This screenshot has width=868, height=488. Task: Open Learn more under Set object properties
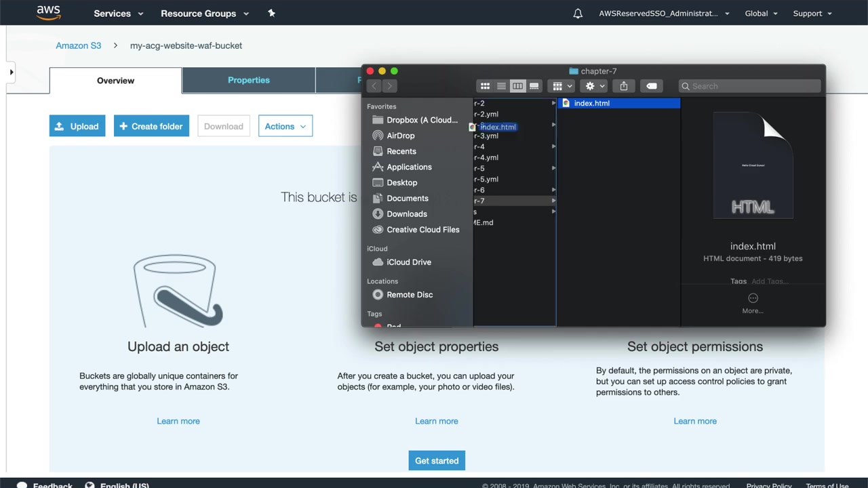(437, 421)
